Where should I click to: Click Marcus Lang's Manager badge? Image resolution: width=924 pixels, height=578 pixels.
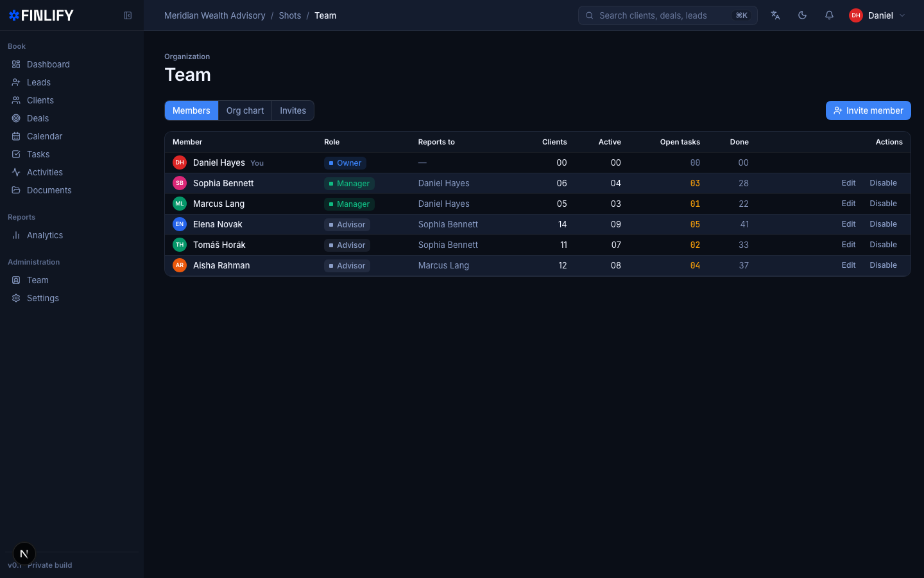pyautogui.click(x=349, y=204)
